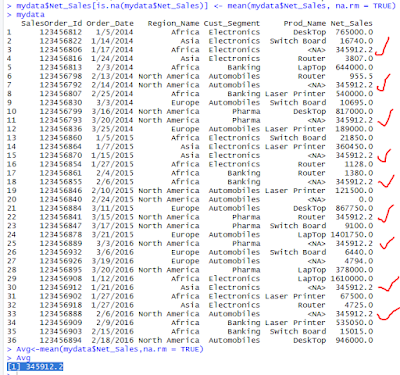Screen dimensions: 400x375
Task: Click the Net_Sales value 0.0 in row 20
Action: (x=366, y=199)
